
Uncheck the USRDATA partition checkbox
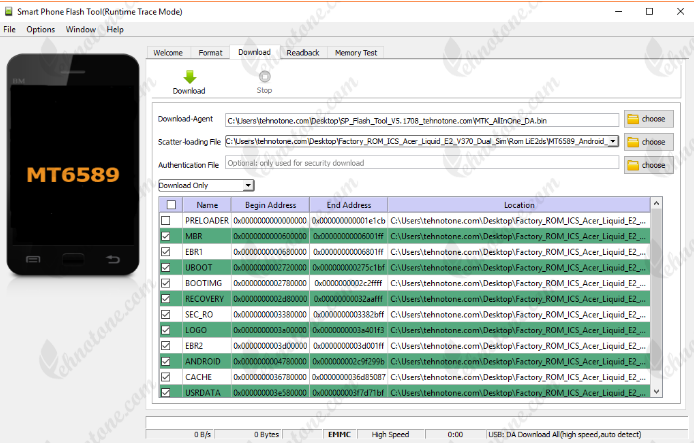click(x=167, y=392)
